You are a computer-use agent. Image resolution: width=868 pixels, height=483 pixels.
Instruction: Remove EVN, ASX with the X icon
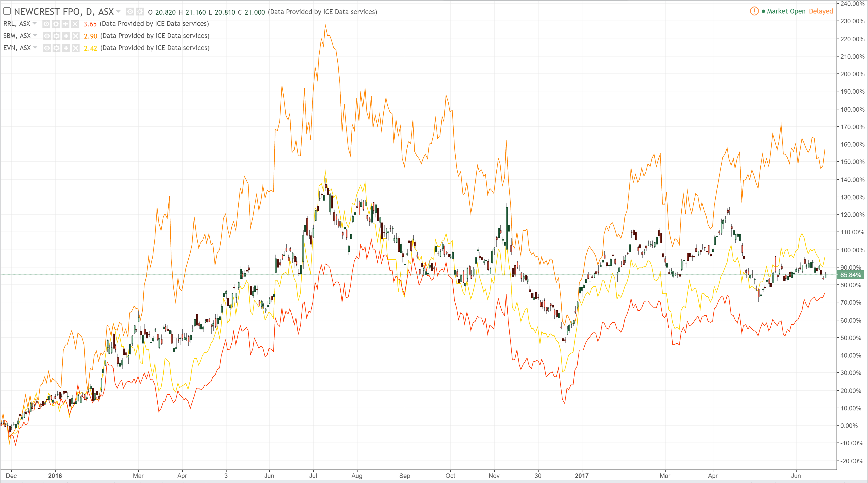tap(76, 48)
